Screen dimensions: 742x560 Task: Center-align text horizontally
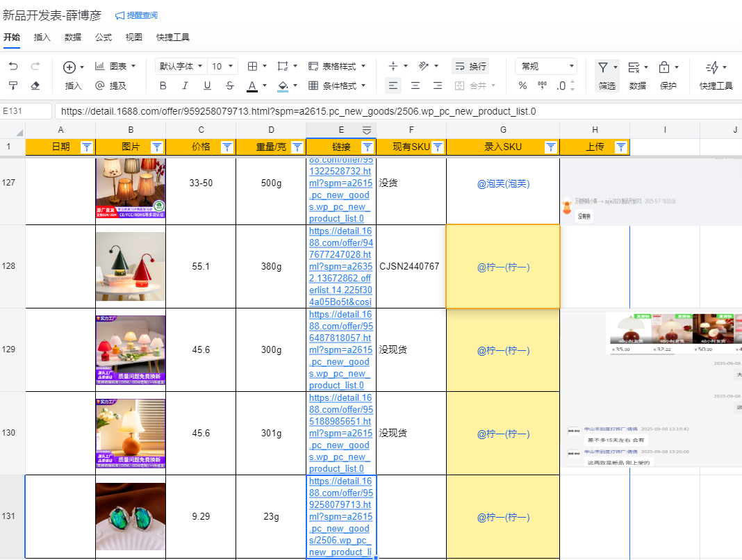[415, 85]
